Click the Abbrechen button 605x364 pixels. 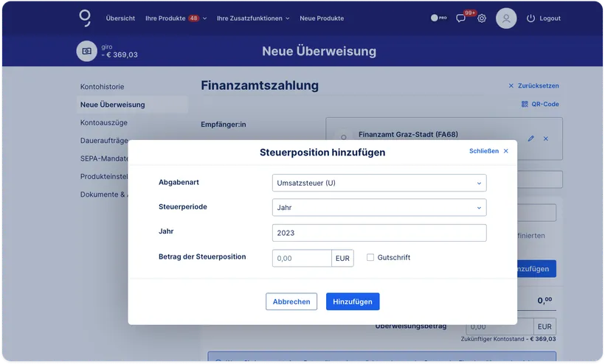291,301
